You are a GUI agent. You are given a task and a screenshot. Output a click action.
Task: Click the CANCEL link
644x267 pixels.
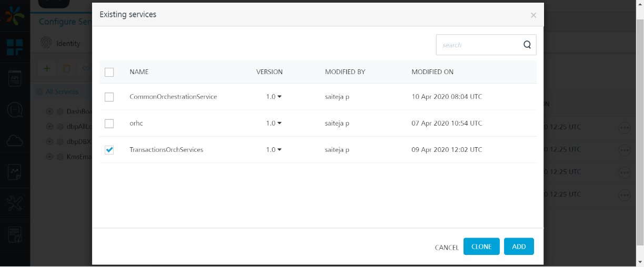tap(447, 248)
